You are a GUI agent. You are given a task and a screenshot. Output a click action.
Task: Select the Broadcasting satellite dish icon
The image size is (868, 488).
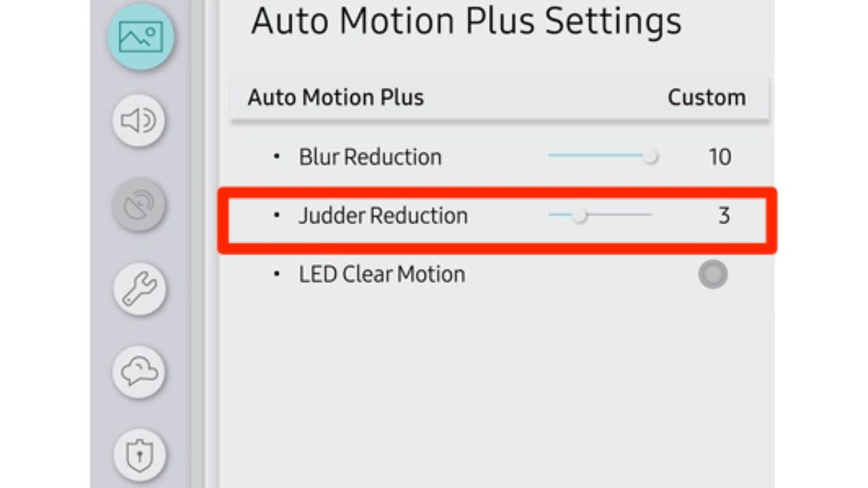tap(139, 205)
